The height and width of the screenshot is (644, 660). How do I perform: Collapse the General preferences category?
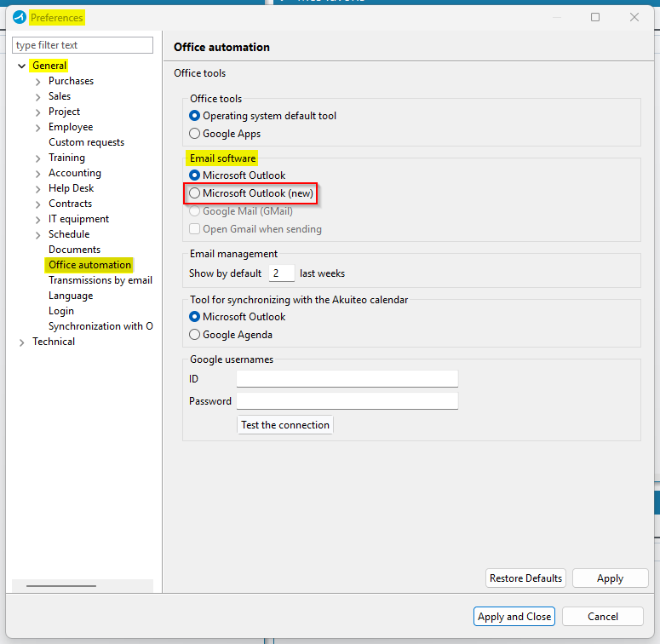[22, 66]
